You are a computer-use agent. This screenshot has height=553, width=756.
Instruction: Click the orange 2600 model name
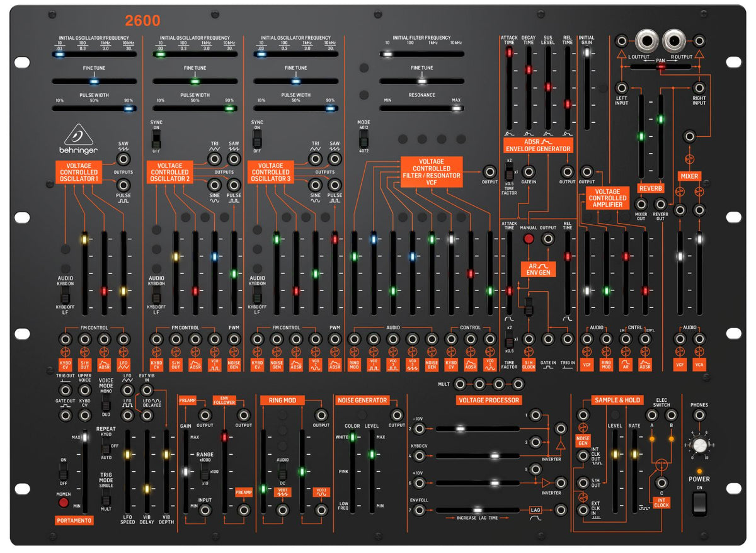(142, 21)
